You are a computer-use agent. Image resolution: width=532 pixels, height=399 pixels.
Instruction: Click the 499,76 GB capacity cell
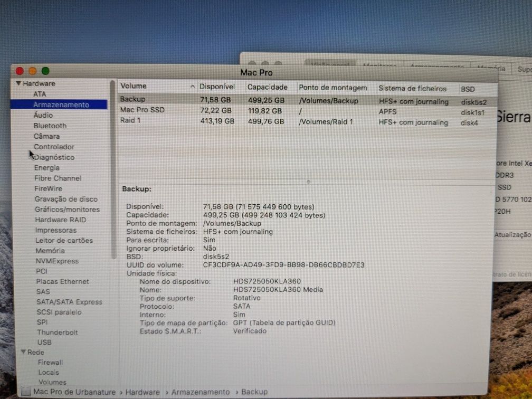(266, 121)
